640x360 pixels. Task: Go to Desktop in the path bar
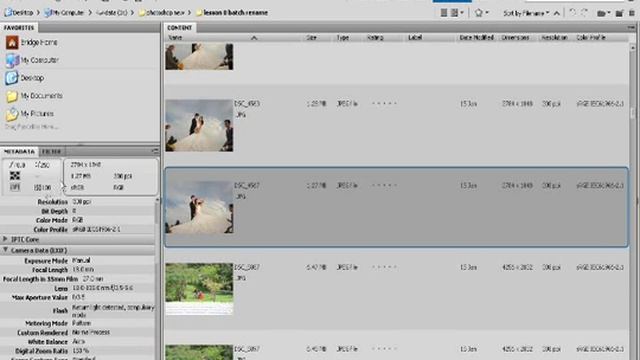tap(19, 13)
